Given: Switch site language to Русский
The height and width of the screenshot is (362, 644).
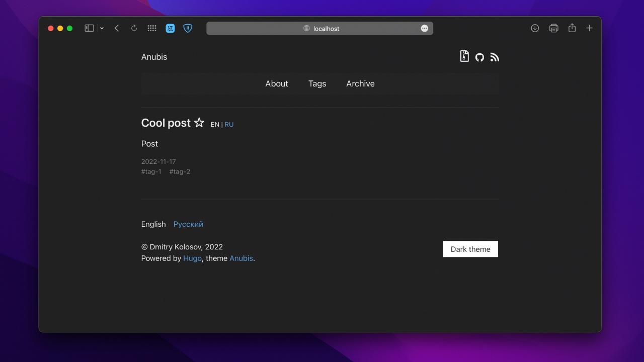Looking at the screenshot, I should click(188, 224).
